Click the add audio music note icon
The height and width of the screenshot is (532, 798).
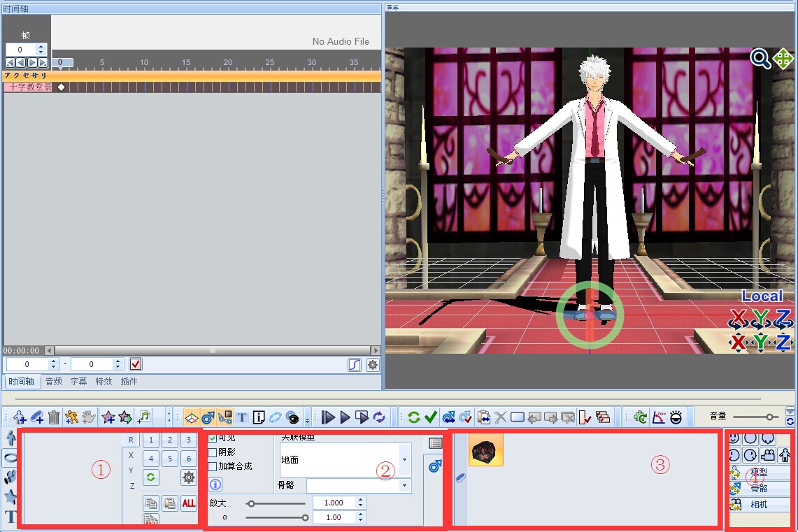tap(144, 417)
